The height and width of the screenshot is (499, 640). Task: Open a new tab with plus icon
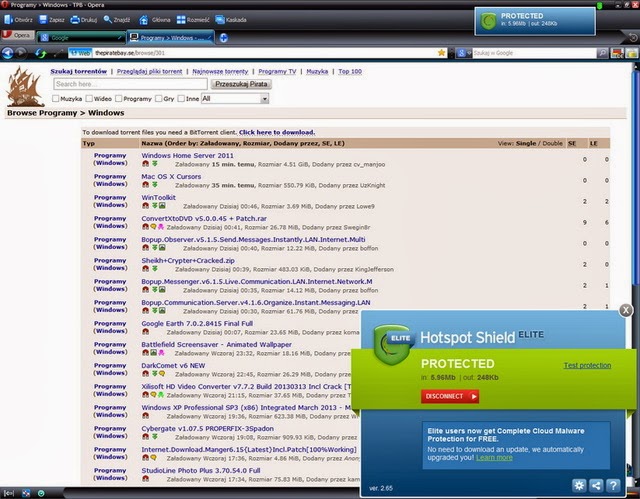coord(223,38)
